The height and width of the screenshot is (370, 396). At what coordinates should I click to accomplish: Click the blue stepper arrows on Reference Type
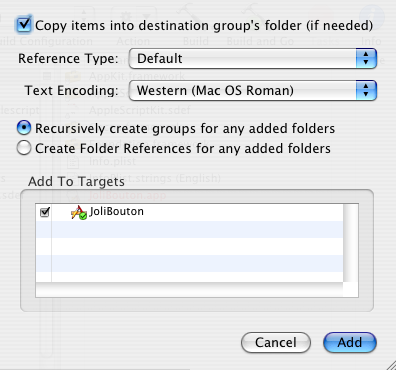(366, 58)
